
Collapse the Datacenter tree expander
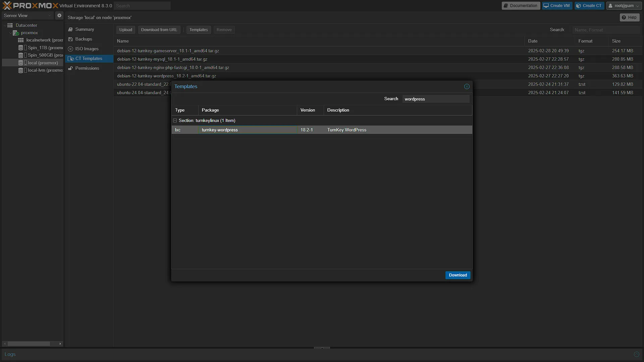(5, 25)
